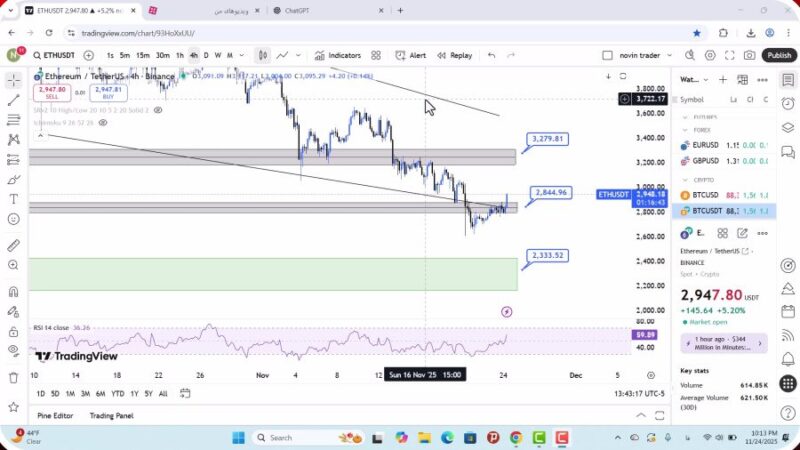Take a chart snapshot with camera icon
This screenshot has height=450, width=800.
point(750,56)
